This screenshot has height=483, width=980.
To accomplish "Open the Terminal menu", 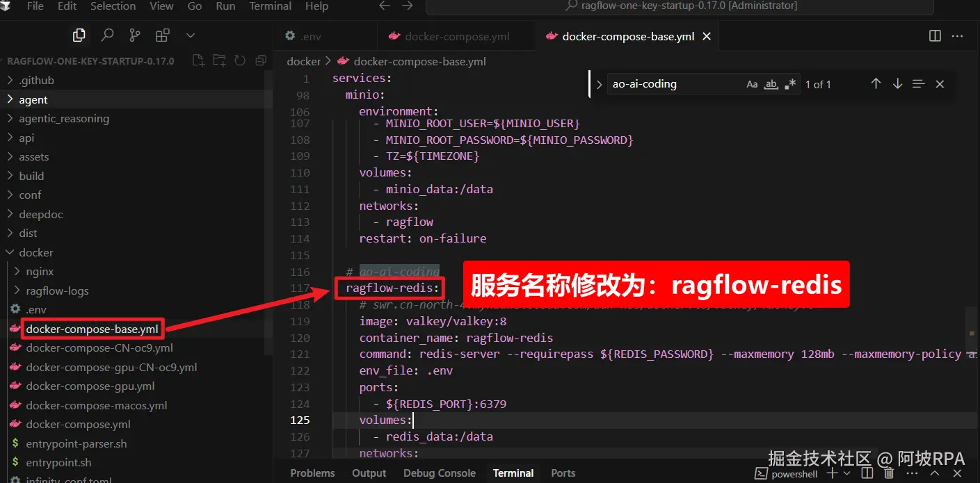I will (271, 6).
